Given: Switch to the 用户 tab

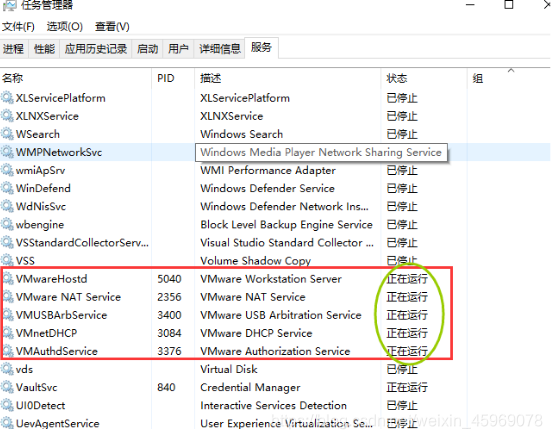Looking at the screenshot, I should [x=178, y=49].
